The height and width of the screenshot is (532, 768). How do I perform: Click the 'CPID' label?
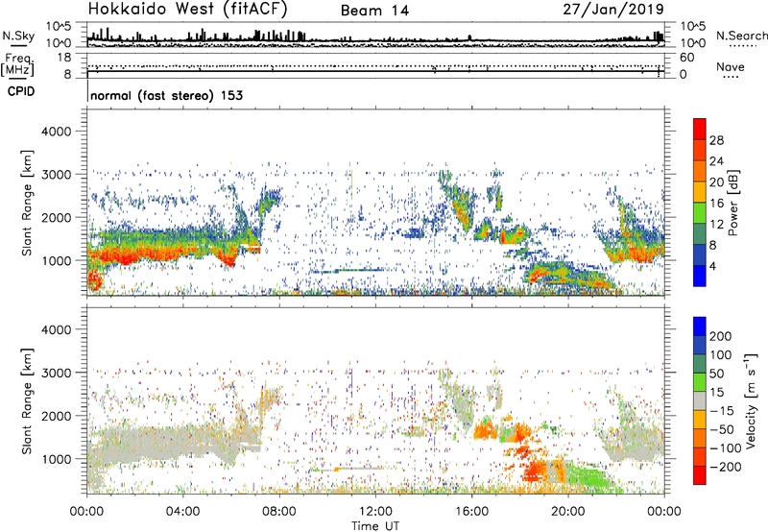click(x=21, y=91)
